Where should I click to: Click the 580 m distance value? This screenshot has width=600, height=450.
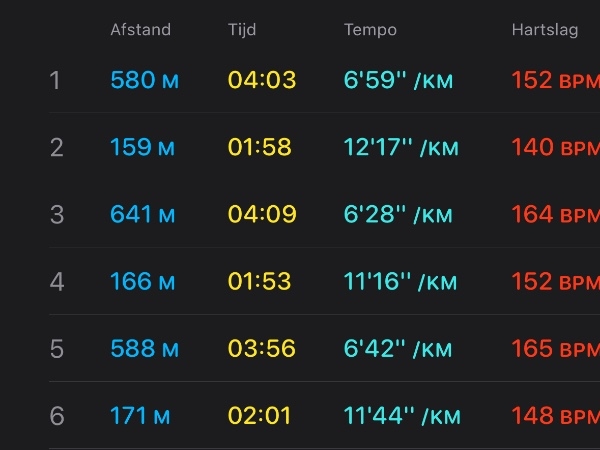(145, 80)
